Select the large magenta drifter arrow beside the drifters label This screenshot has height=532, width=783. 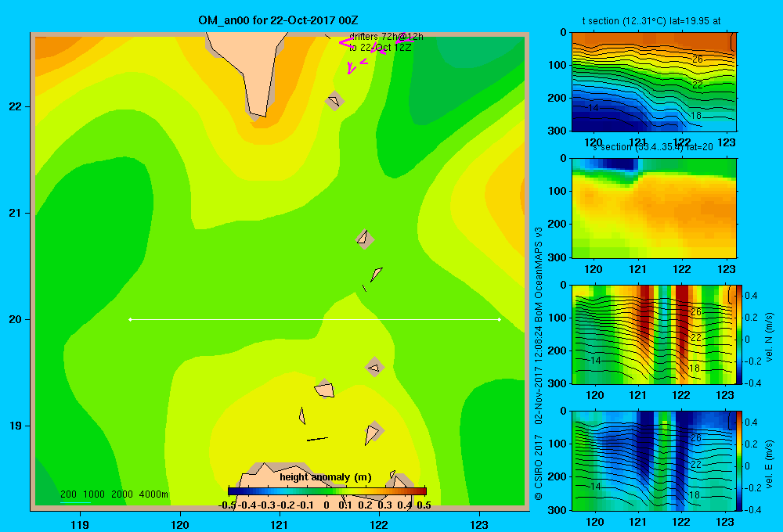(346, 43)
